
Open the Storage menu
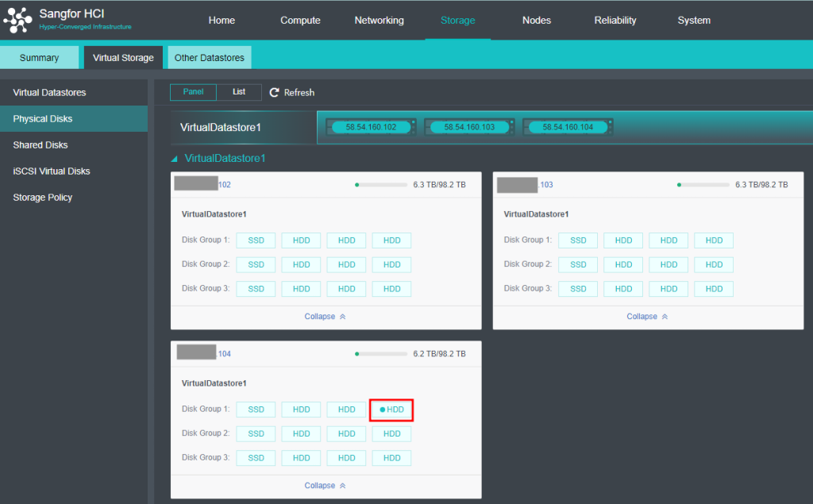(458, 20)
